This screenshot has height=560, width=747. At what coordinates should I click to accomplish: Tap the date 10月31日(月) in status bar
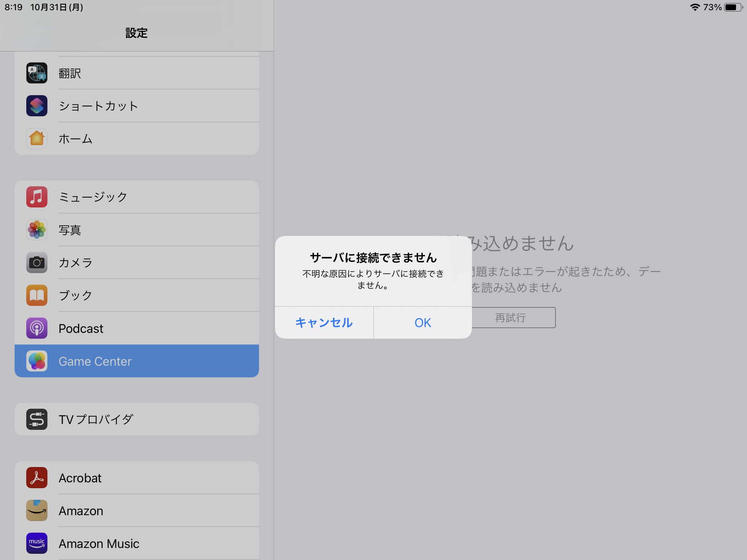[57, 7]
